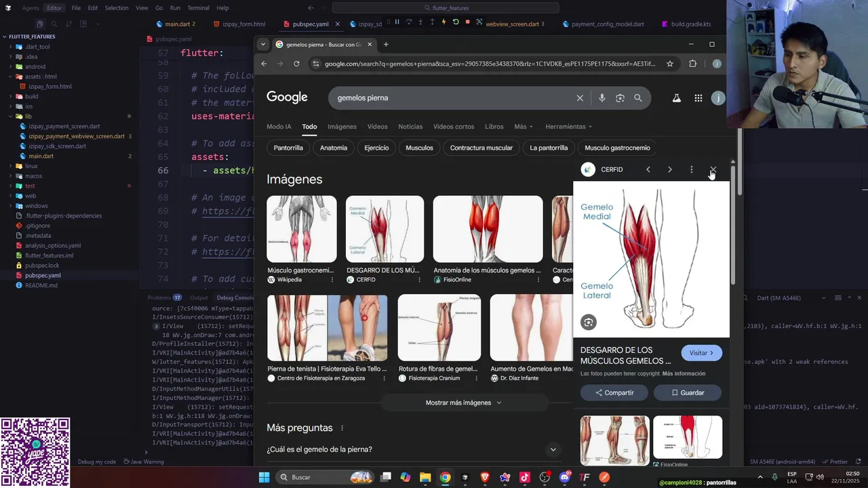Switch to Noticias search tab
The image size is (868, 488).
click(410, 127)
